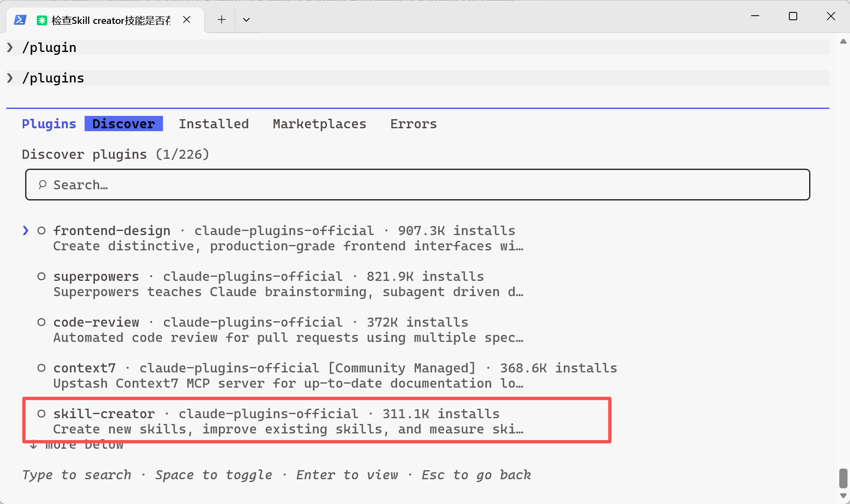850x504 pixels.
Task: Click the 'Superpowers teaches Claude brainstorming' description
Action: 288,292
